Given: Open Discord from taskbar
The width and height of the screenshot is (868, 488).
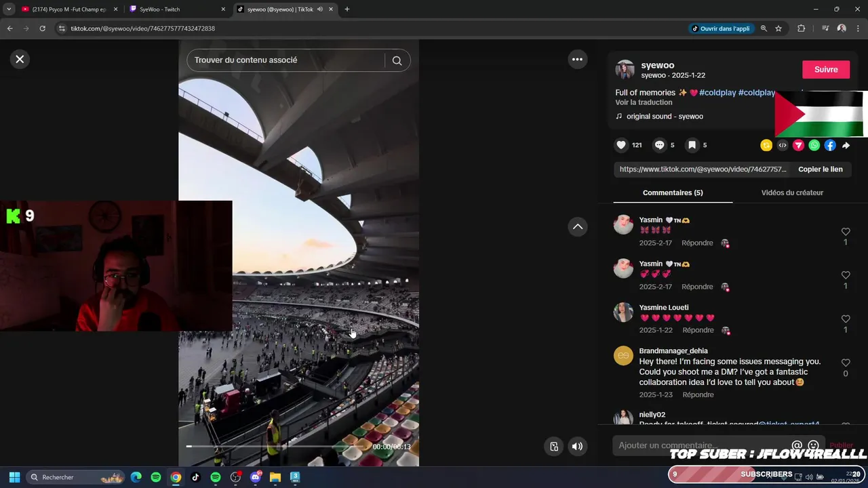Looking at the screenshot, I should click(x=256, y=477).
